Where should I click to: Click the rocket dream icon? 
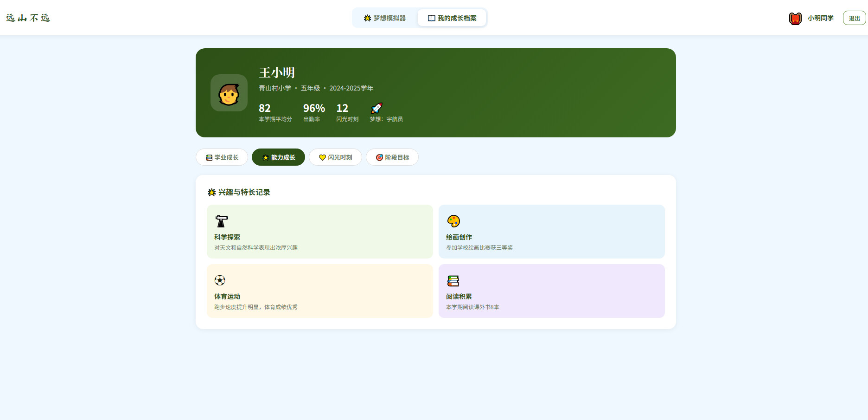(x=377, y=108)
